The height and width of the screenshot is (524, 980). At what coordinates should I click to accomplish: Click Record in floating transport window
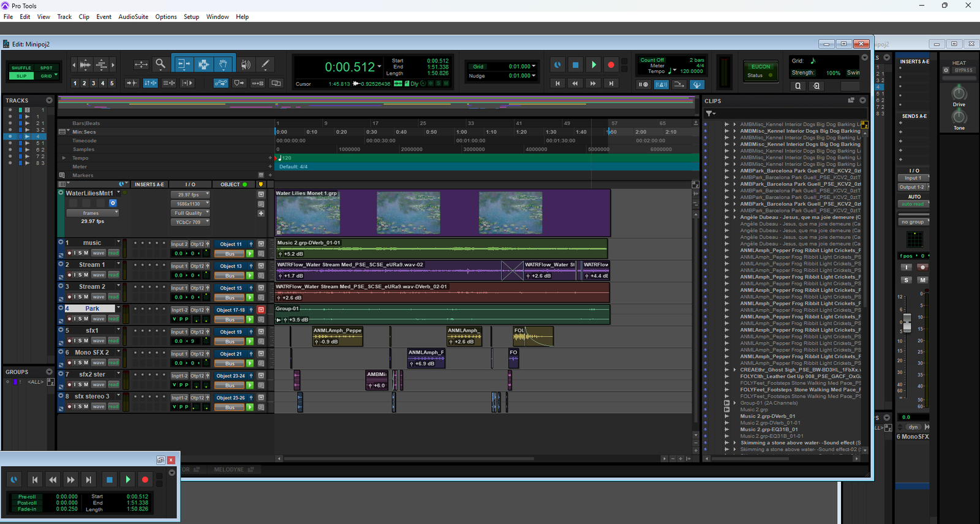point(145,480)
